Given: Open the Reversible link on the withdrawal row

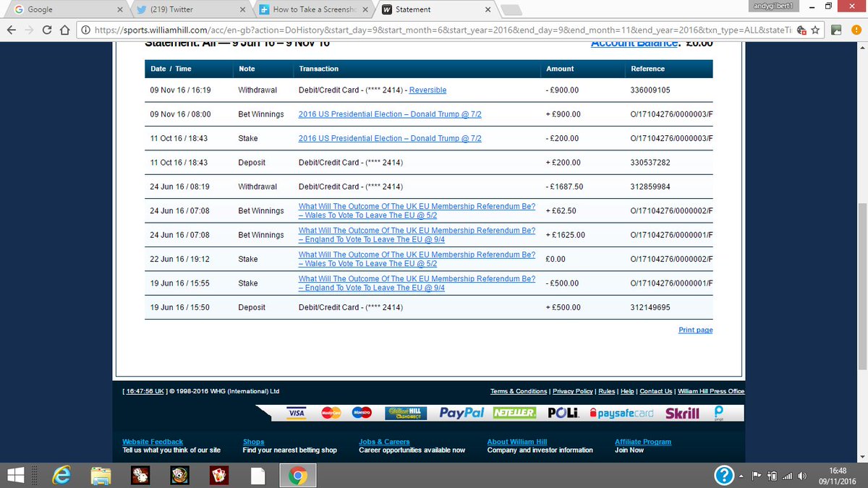Looking at the screenshot, I should coord(427,90).
